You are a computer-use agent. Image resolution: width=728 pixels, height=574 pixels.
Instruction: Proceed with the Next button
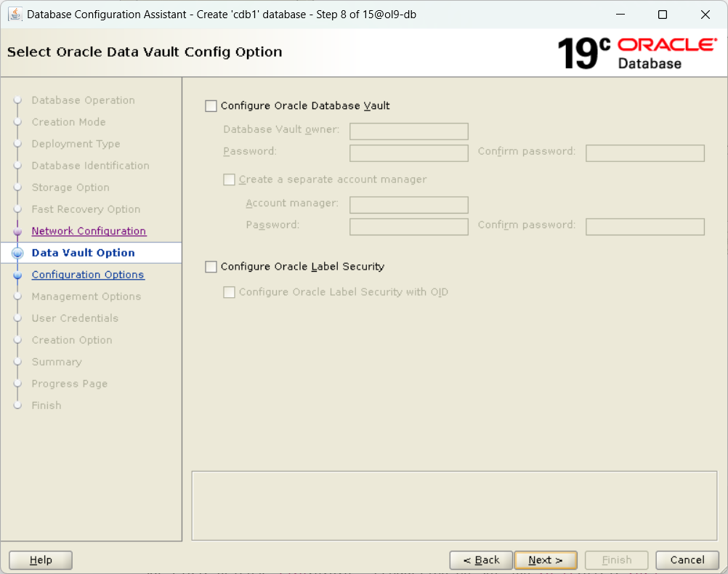[x=546, y=560]
